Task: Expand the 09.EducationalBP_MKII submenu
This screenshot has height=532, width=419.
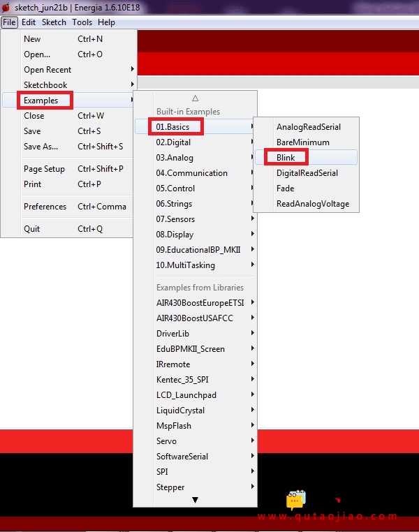Action: click(195, 250)
